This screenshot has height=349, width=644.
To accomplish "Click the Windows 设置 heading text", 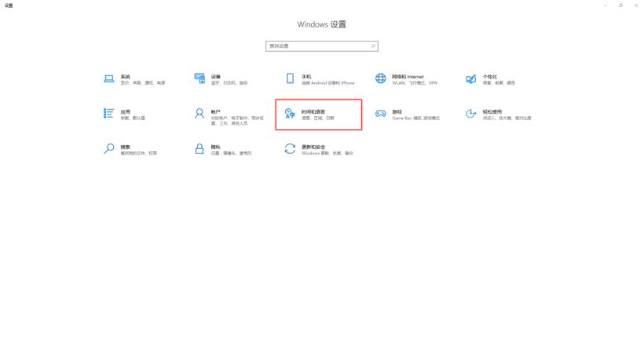I will pyautogui.click(x=321, y=24).
